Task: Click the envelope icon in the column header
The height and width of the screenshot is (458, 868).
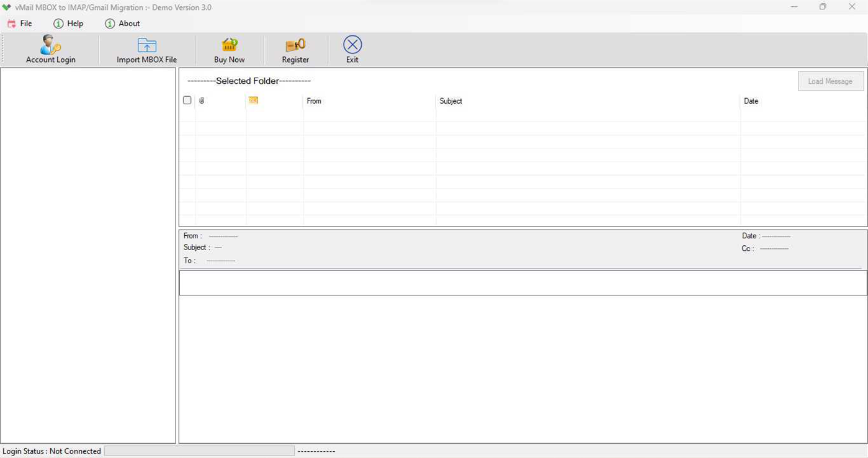Action: 253,100
